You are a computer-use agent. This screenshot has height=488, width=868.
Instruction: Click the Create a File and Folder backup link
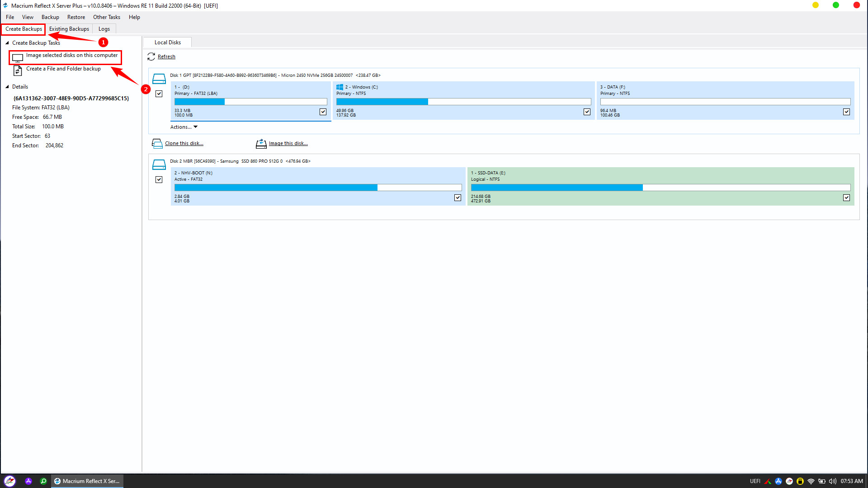point(63,69)
